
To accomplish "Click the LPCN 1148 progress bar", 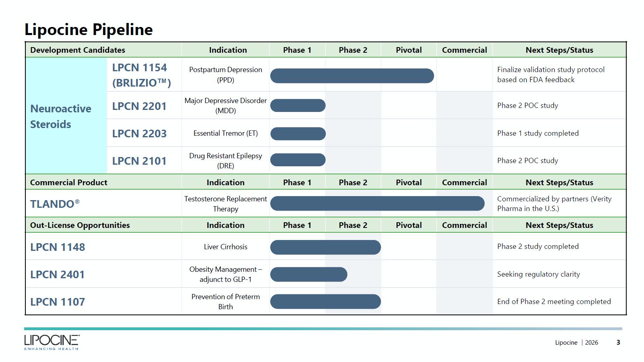I will pos(325,247).
